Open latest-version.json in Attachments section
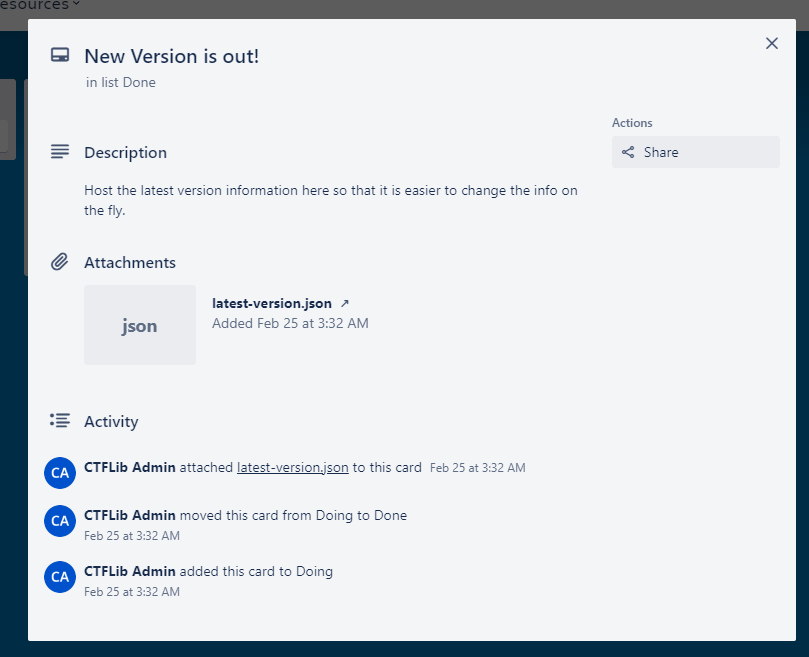Image resolution: width=809 pixels, height=657 pixels. pos(271,304)
